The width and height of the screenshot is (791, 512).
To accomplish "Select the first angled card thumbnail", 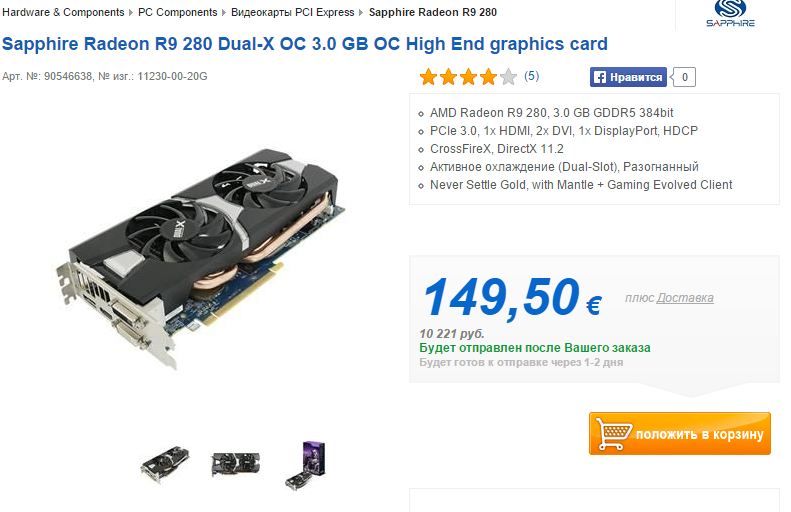I will tap(165, 463).
